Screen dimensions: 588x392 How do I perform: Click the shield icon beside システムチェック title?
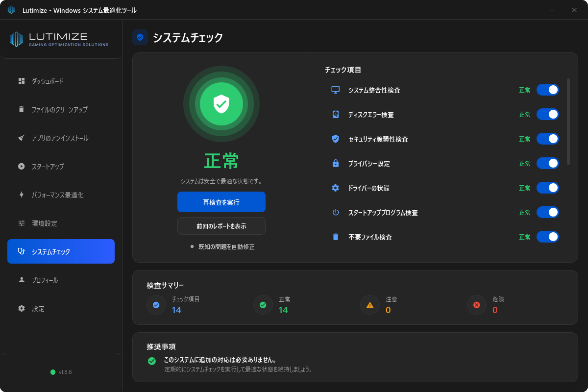coord(140,37)
